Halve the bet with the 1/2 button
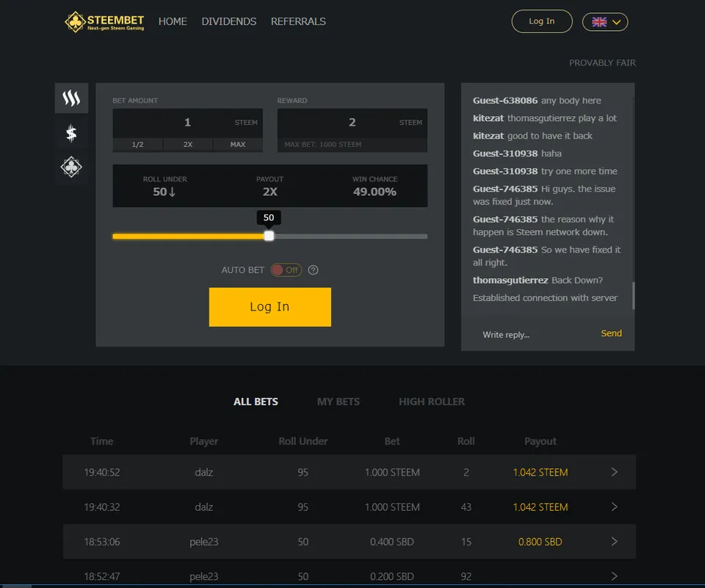Viewport: 705px width, 588px height. pos(137,145)
